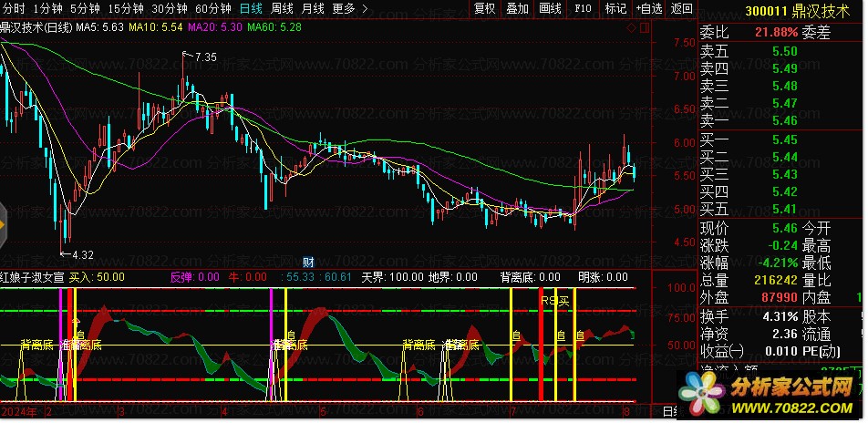Click the 买入: 50.00 indicator value

(97, 277)
